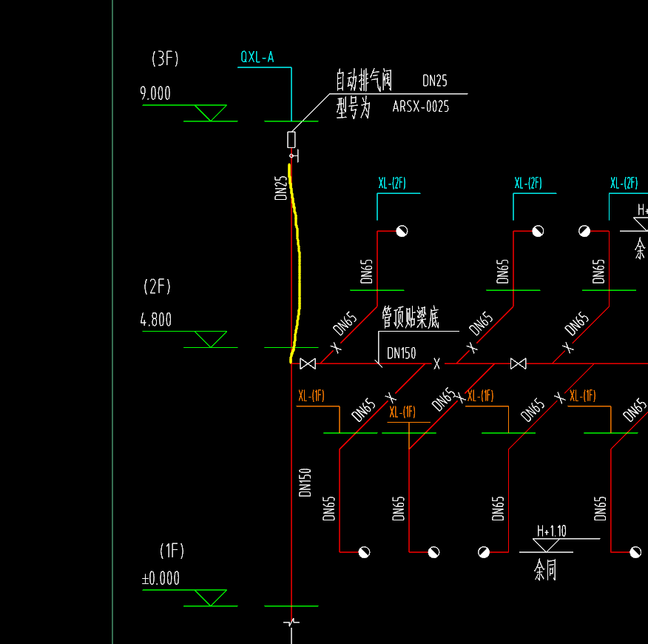The width and height of the screenshot is (648, 644).
Task: Click the (1F) floor label
Action: (172, 551)
